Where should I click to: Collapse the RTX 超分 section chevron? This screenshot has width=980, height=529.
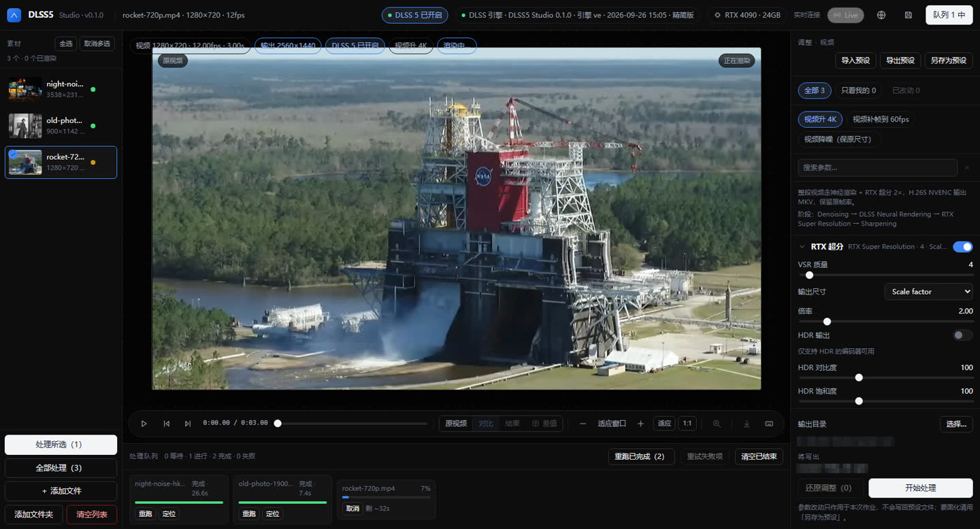tap(802, 247)
